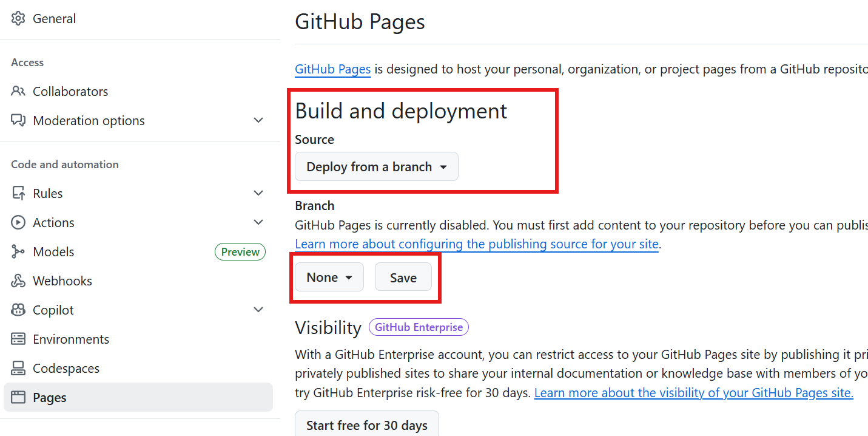Image resolution: width=868 pixels, height=436 pixels.
Task: Click the Pages browser icon
Action: pos(18,398)
